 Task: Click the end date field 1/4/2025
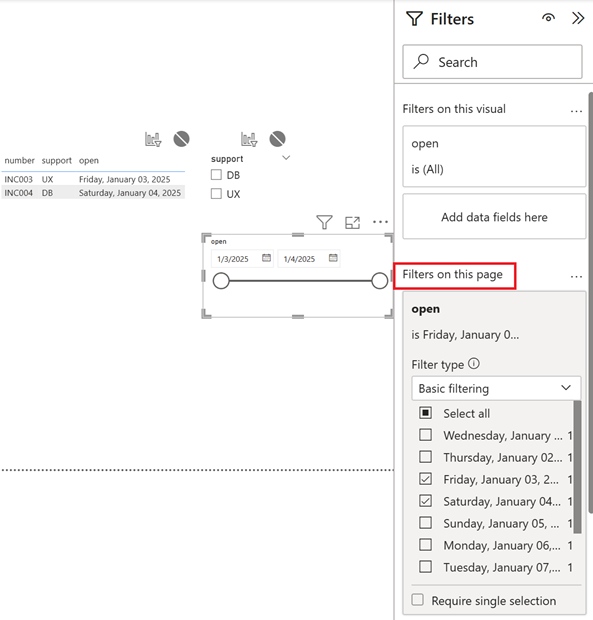[x=300, y=259]
